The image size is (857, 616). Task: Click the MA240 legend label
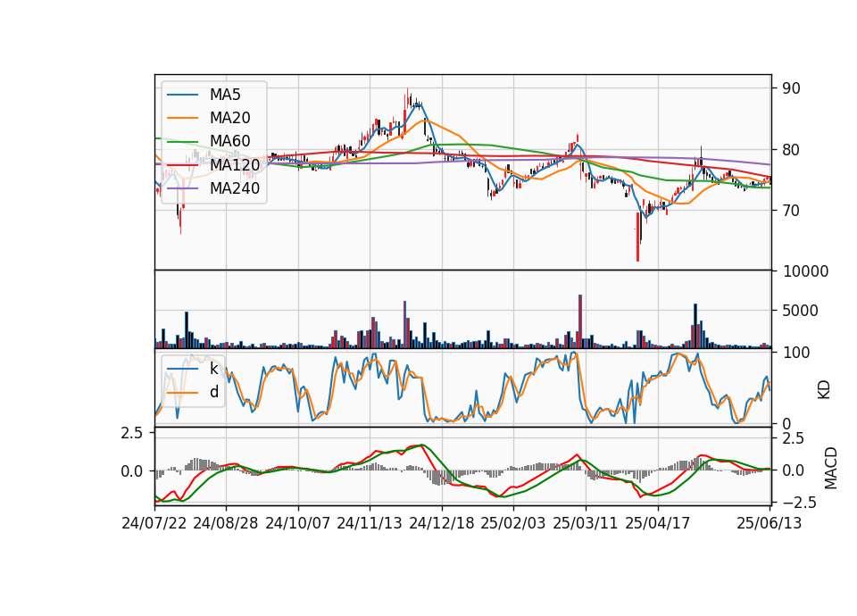(235, 188)
